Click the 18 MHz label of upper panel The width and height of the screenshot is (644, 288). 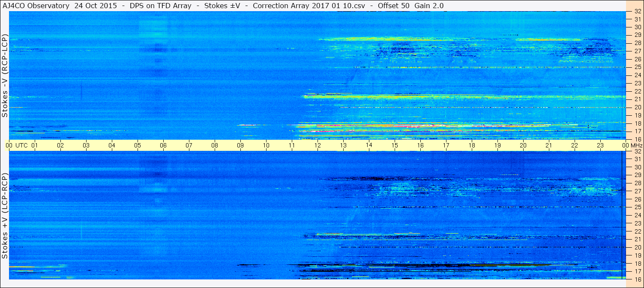point(637,123)
